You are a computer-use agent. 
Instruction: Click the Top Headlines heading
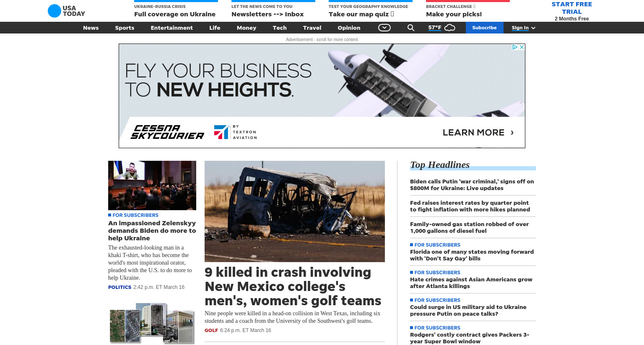point(440,165)
